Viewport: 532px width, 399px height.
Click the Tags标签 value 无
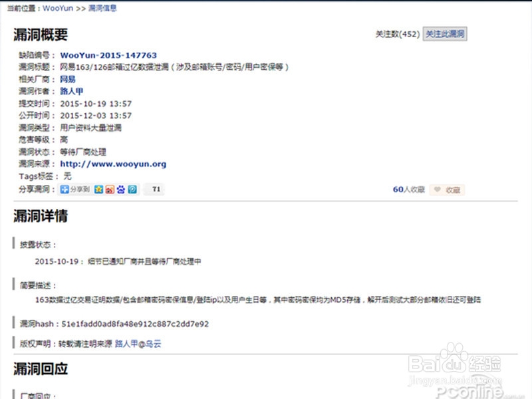point(68,176)
